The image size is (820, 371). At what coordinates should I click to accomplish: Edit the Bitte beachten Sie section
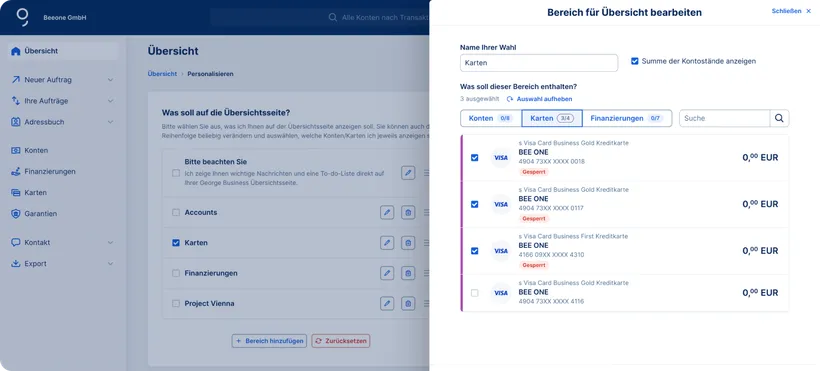click(x=408, y=173)
